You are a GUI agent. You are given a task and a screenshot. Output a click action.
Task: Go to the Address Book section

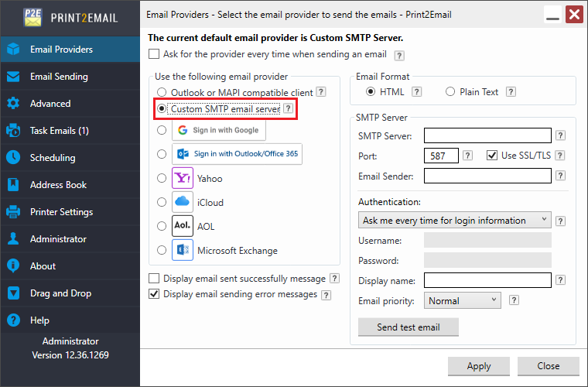click(x=58, y=185)
